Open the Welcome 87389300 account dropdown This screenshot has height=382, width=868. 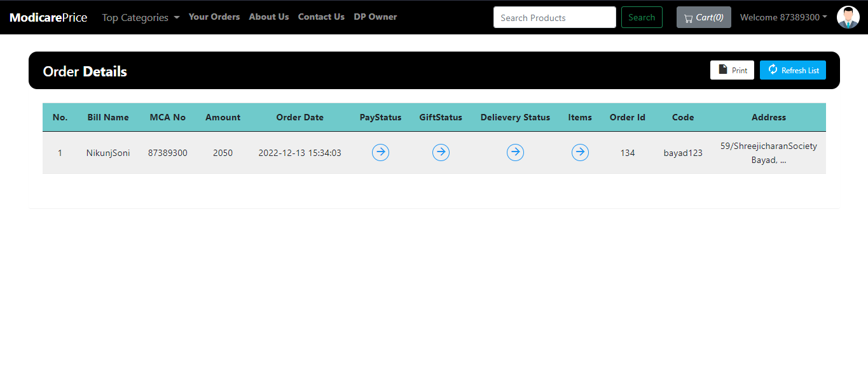[783, 17]
